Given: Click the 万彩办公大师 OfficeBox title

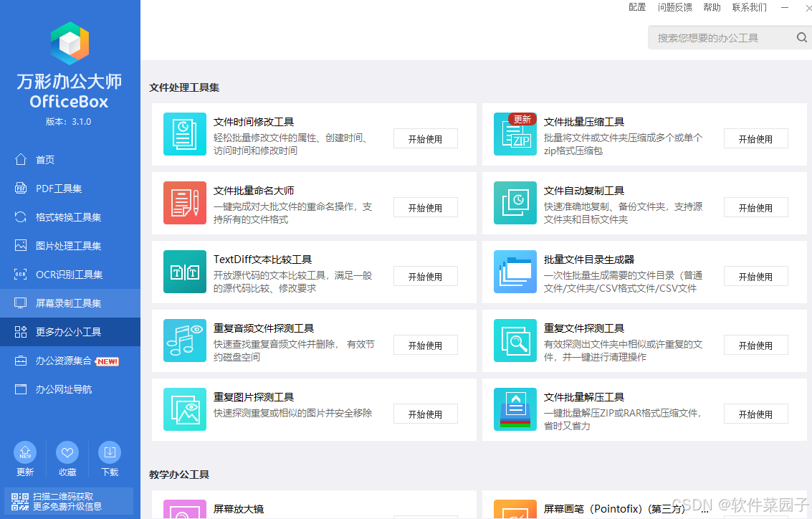Looking at the screenshot, I should [x=70, y=91].
